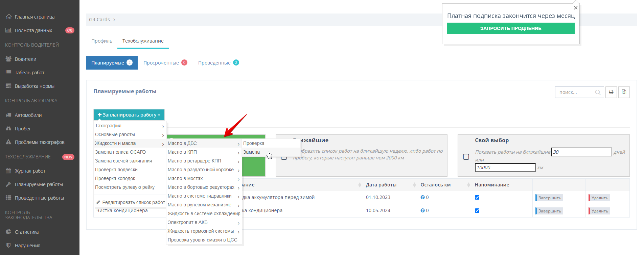
Task: Close the subscription notification popup
Action: coord(576,8)
